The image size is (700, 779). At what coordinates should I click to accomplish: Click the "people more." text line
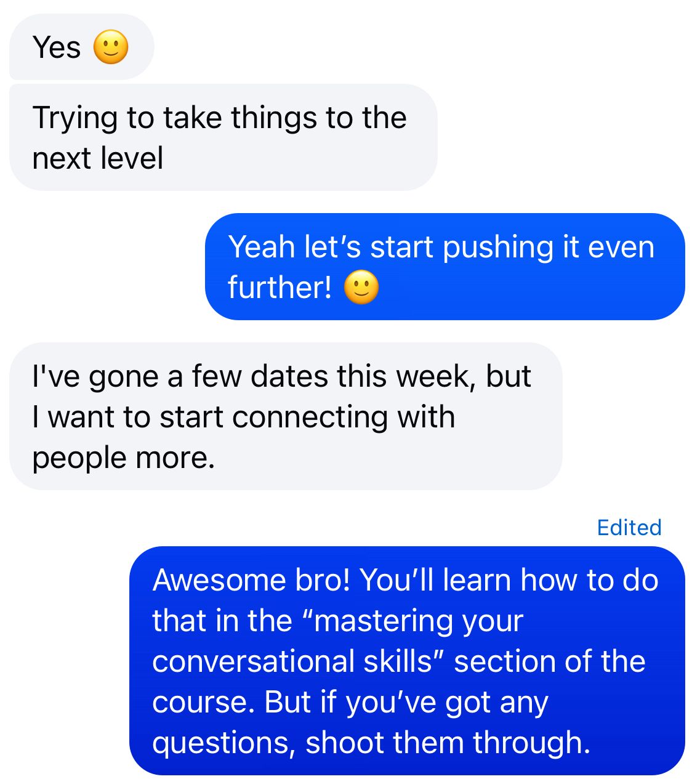pyautogui.click(x=123, y=458)
